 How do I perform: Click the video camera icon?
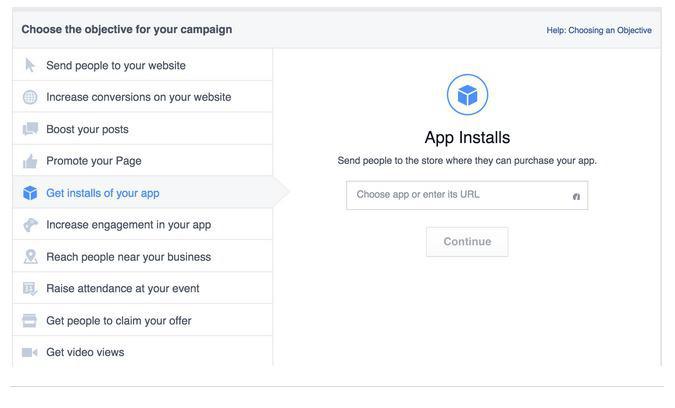point(30,352)
